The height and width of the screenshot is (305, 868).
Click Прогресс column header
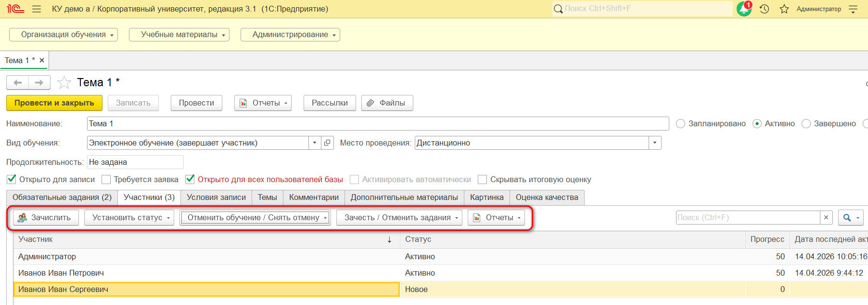[767, 239]
